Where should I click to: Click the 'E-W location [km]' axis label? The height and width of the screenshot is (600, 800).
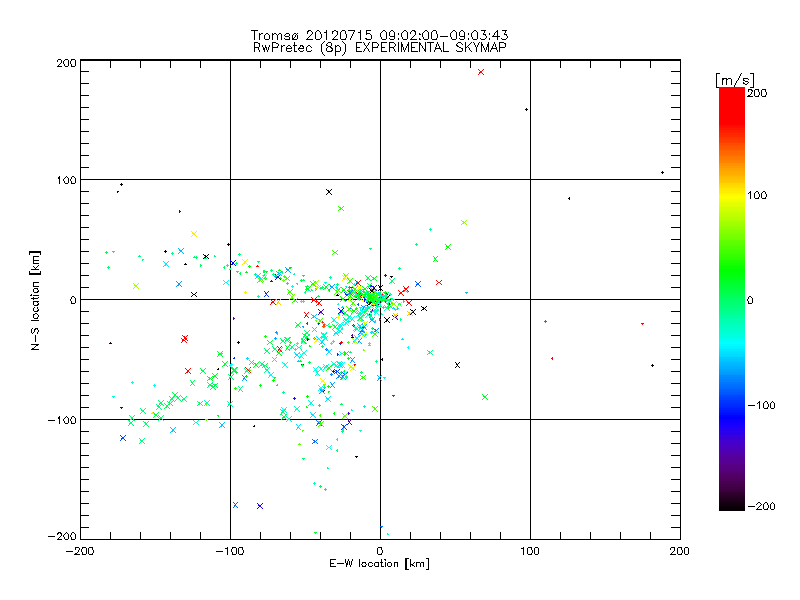[x=379, y=564]
